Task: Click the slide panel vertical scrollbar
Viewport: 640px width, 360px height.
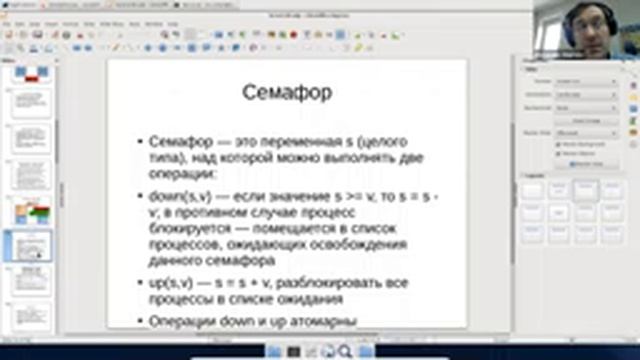Action: click(57, 141)
